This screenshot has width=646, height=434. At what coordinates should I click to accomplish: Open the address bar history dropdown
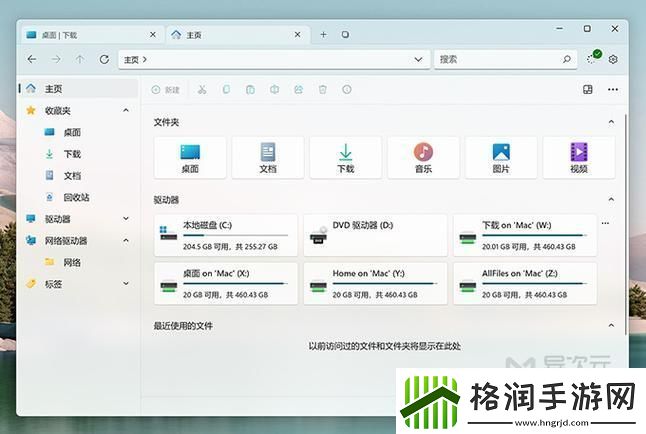click(418, 59)
